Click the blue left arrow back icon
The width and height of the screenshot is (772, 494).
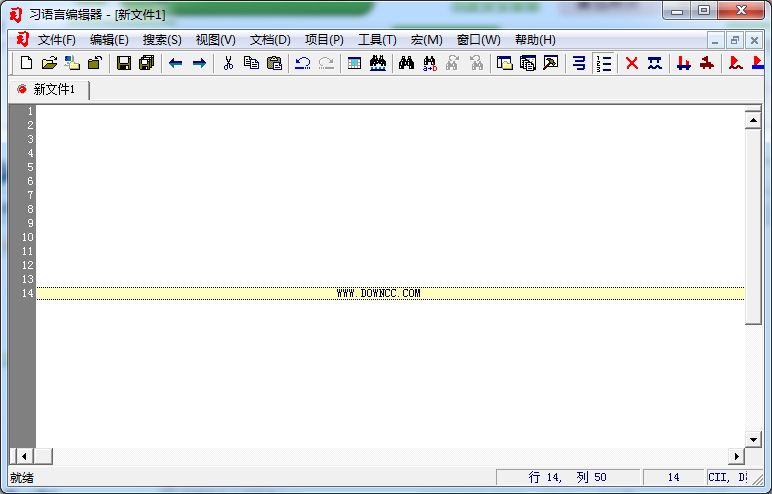pos(175,63)
